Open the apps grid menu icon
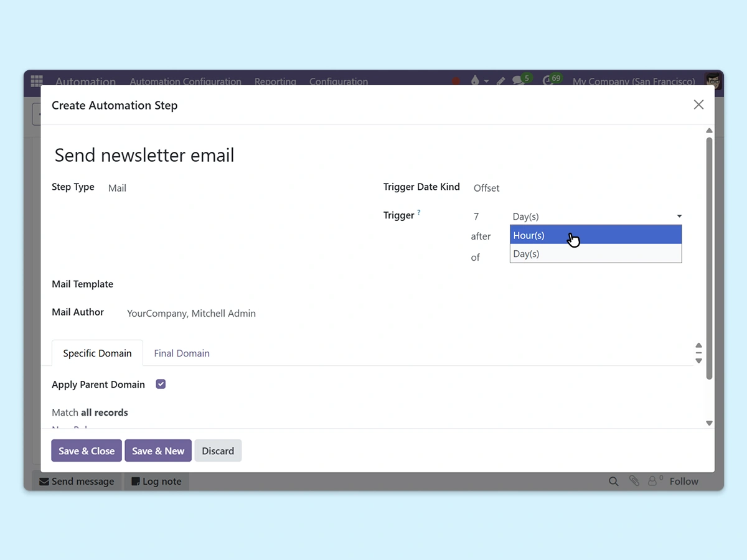This screenshot has width=747, height=560. point(37,80)
